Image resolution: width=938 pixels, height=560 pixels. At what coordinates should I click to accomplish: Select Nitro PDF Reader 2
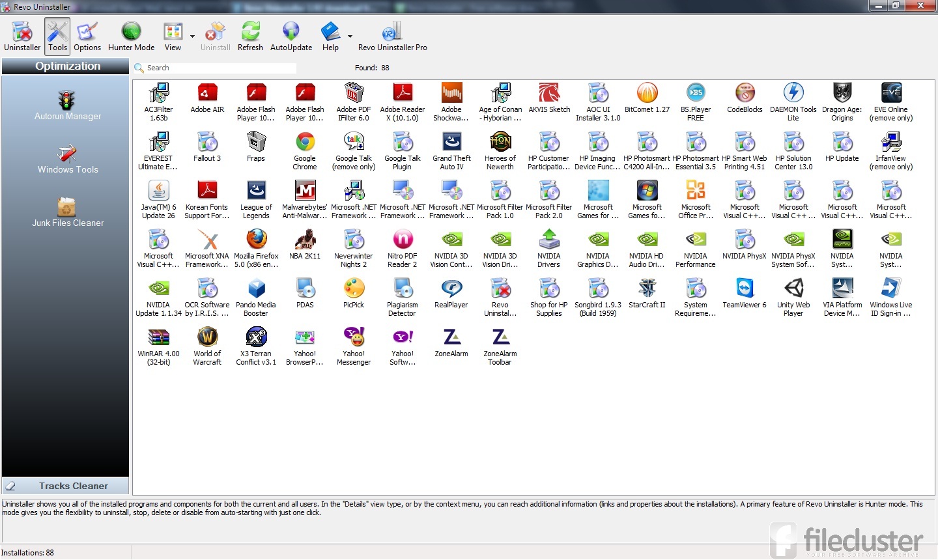click(403, 249)
